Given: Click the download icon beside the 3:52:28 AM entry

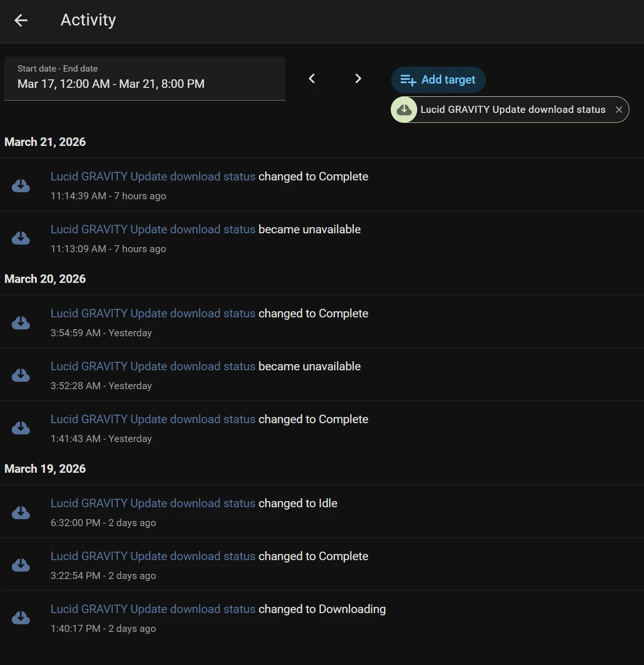Looking at the screenshot, I should [x=21, y=375].
